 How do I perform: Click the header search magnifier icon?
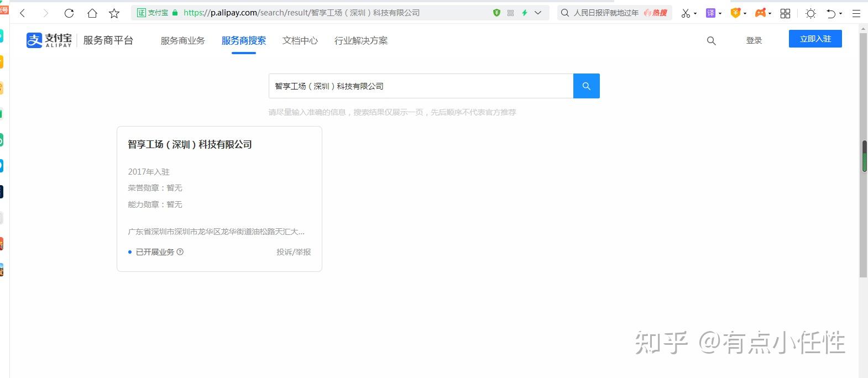click(x=712, y=40)
